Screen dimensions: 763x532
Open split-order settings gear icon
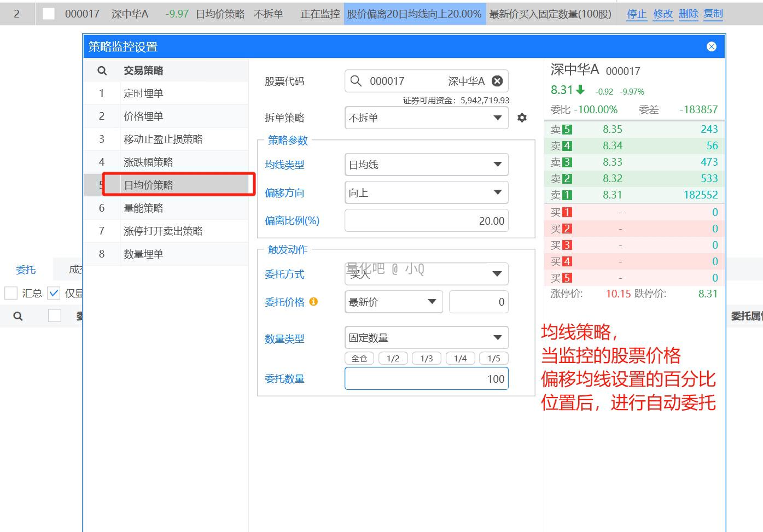pos(522,118)
